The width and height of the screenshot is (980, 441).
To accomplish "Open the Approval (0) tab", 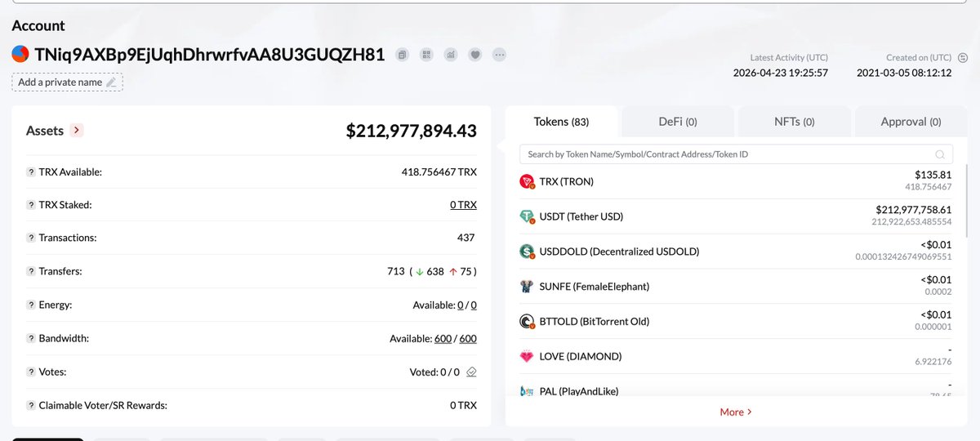I will (x=911, y=122).
